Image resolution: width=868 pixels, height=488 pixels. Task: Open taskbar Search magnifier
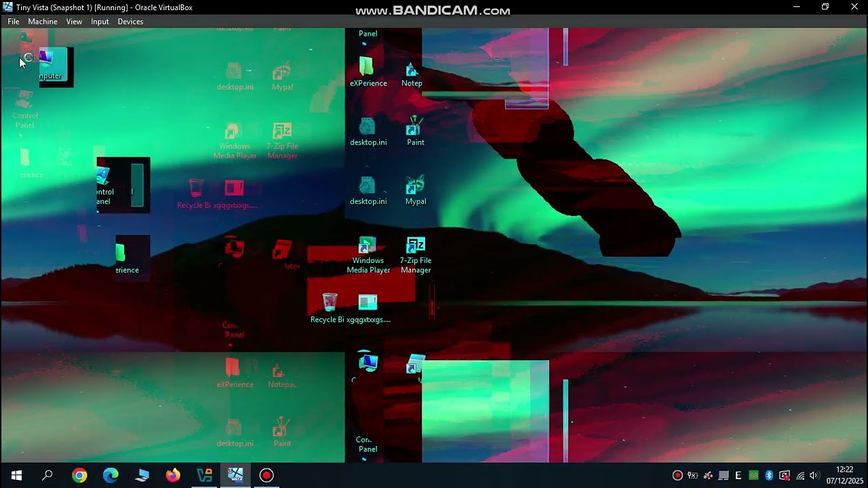coord(47,475)
